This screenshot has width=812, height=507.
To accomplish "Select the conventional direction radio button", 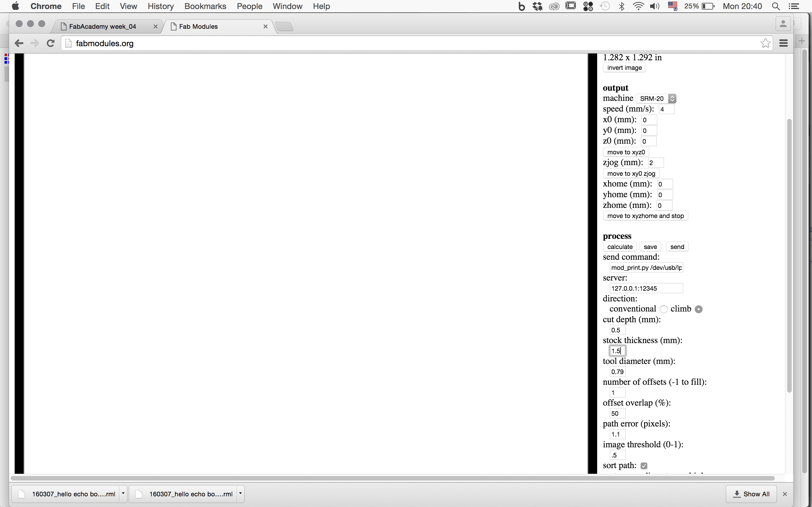I will click(663, 309).
